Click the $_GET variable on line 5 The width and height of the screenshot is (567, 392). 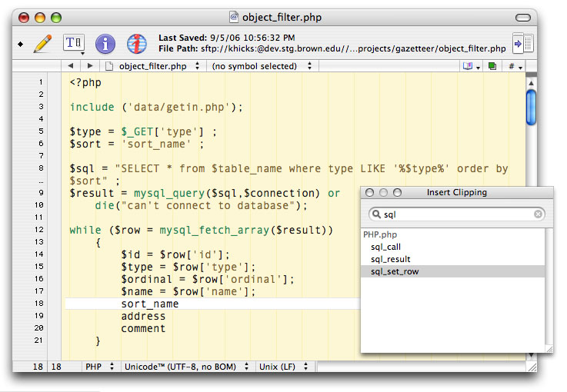pos(137,132)
